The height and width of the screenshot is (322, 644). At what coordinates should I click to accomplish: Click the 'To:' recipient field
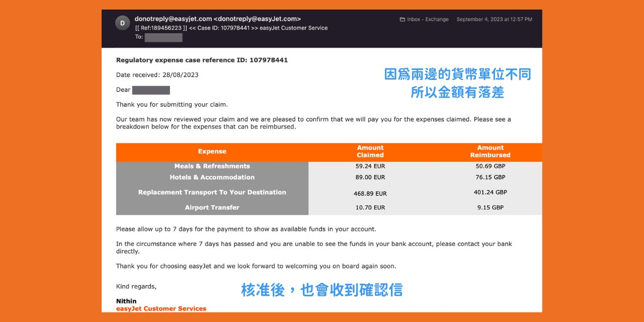tap(158, 37)
